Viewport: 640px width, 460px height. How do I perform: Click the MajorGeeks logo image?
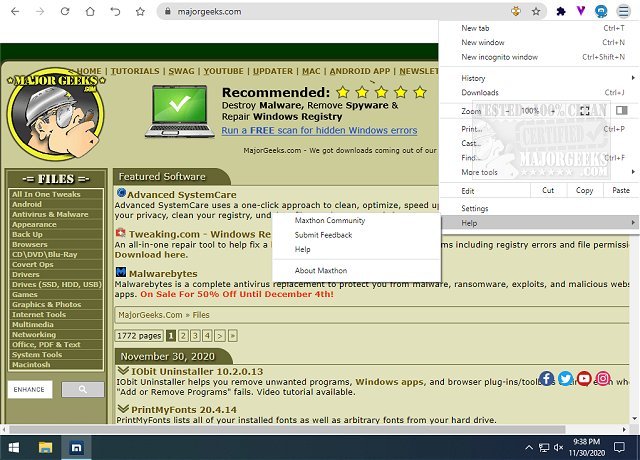(56, 115)
